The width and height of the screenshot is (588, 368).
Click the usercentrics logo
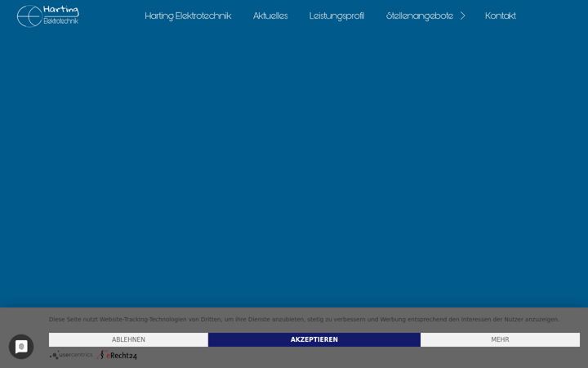pyautogui.click(x=71, y=355)
